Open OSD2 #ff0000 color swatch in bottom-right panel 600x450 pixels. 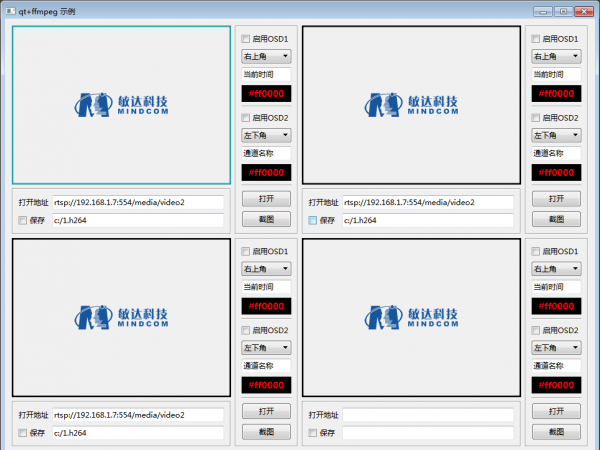click(556, 385)
